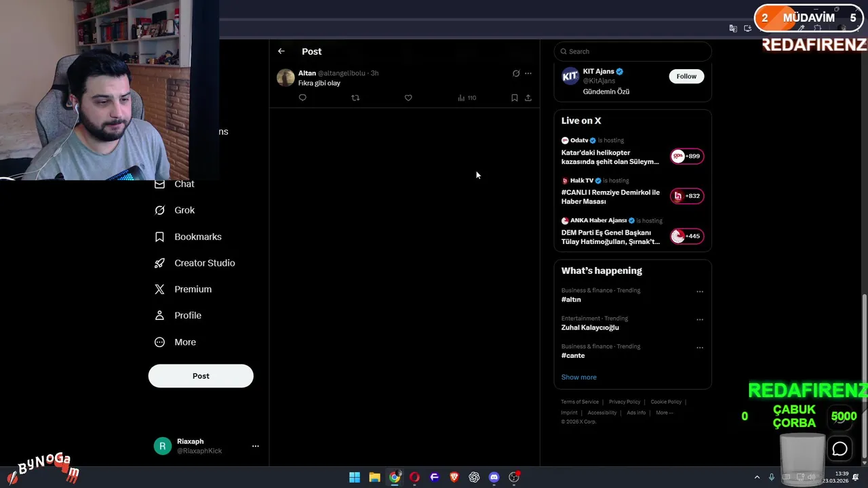Screen dimensions: 868x488
Task: Open Privacy Policy footer link
Action: [x=625, y=402]
